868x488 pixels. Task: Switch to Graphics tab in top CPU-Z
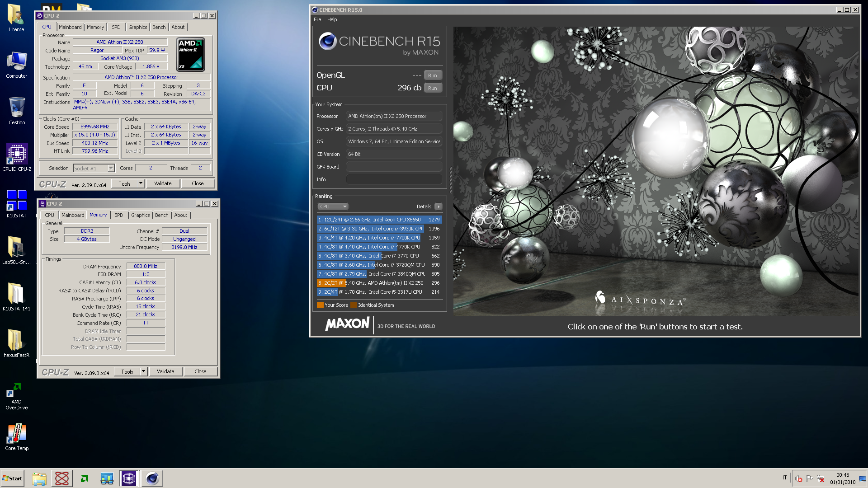pyautogui.click(x=138, y=27)
